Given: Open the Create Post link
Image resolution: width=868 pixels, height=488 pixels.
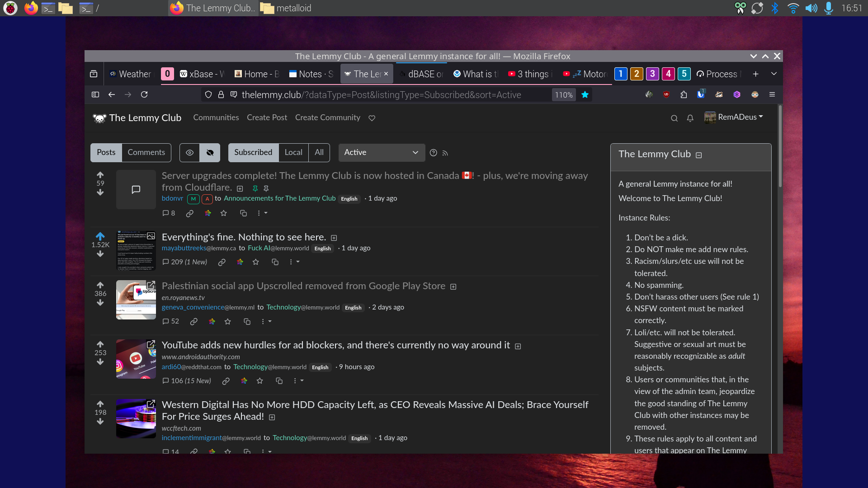Looking at the screenshot, I should point(267,117).
